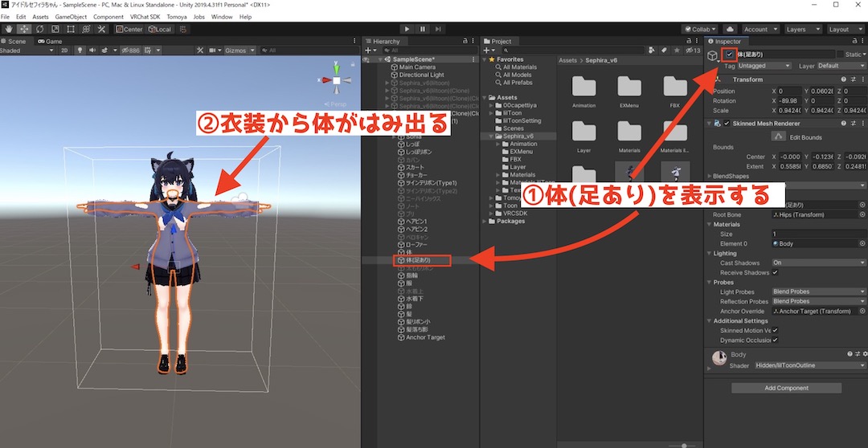Open Skinned Mesh Renderer preset settings icon
The height and width of the screenshot is (448, 868).
tap(854, 124)
